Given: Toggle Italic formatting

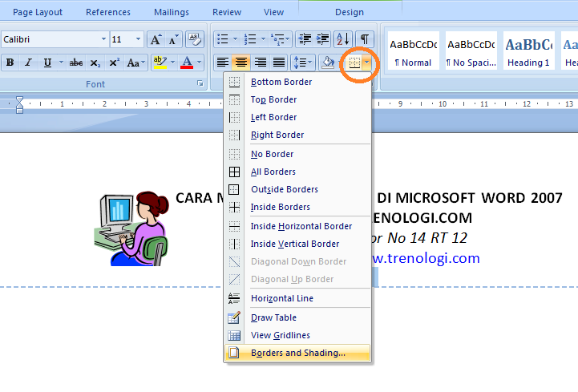Looking at the screenshot, I should tap(28, 63).
